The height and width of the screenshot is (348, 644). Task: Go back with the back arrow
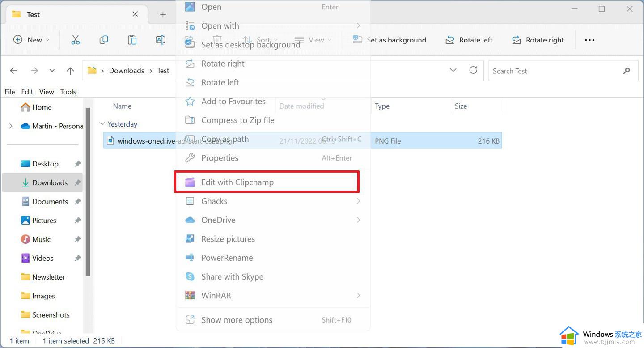[13, 71]
